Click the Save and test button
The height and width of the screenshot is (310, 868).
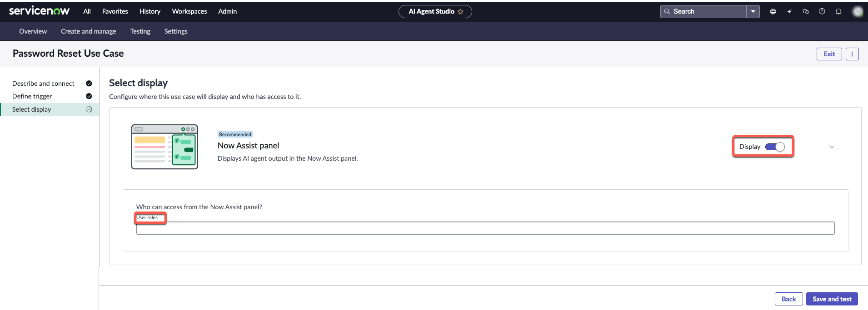(x=832, y=299)
